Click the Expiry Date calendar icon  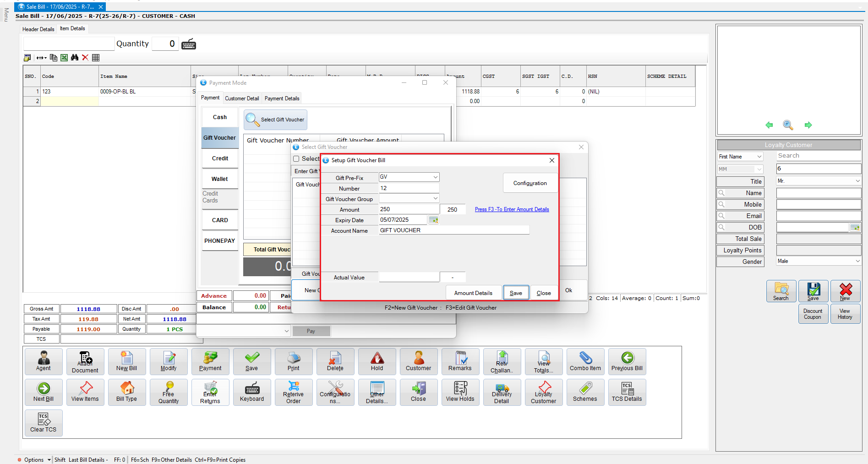433,220
